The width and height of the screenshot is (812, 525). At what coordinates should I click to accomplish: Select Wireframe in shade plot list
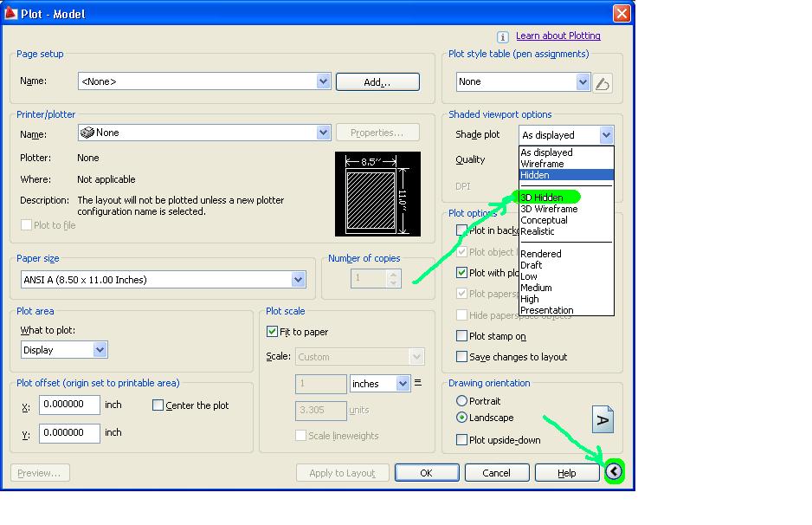click(x=566, y=164)
